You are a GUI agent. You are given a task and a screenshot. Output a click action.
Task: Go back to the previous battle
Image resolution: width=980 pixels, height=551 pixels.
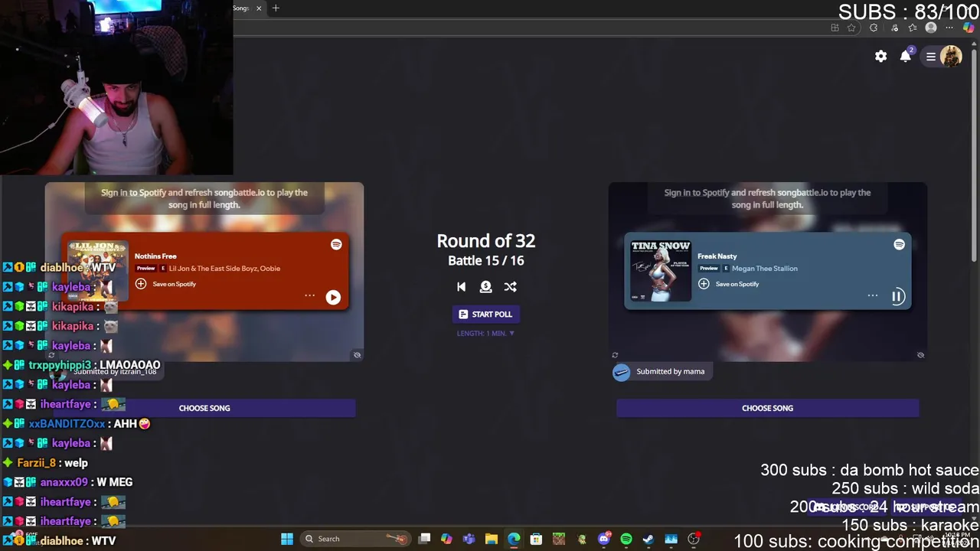(x=461, y=287)
